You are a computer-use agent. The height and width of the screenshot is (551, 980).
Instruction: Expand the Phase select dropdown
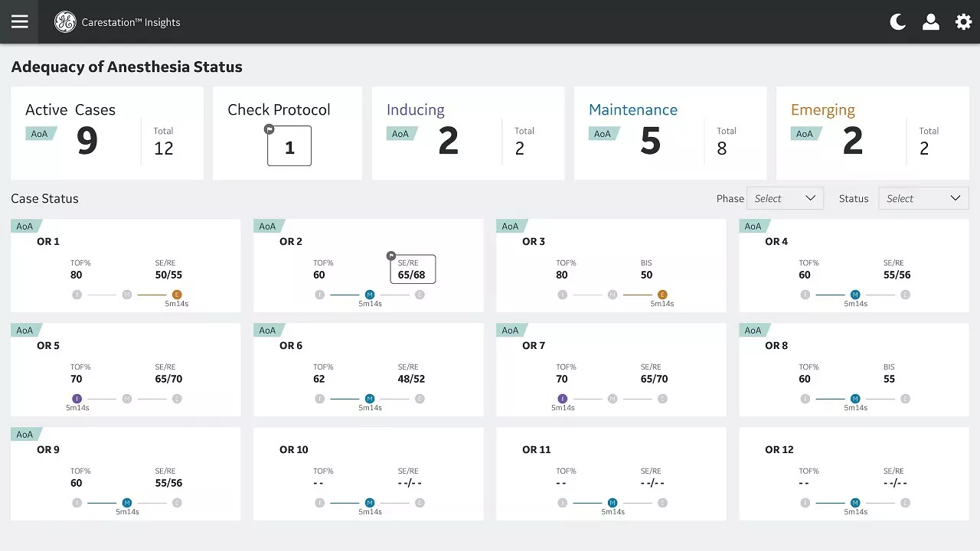(786, 198)
